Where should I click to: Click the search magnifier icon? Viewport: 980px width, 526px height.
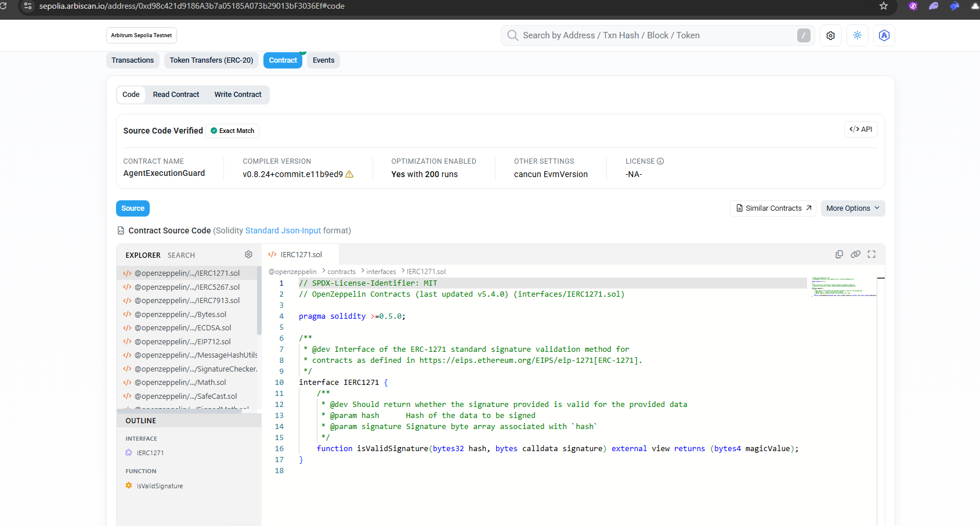click(513, 35)
